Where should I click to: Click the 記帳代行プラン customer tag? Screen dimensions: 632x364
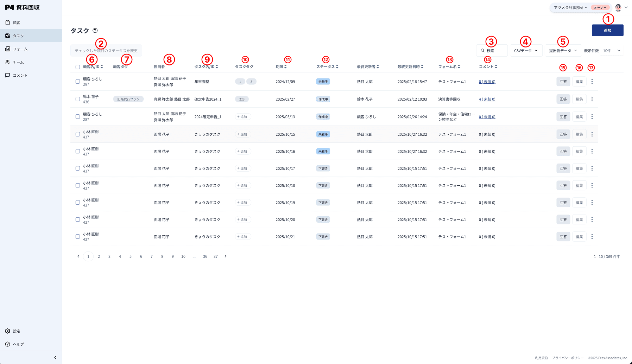[x=128, y=99]
